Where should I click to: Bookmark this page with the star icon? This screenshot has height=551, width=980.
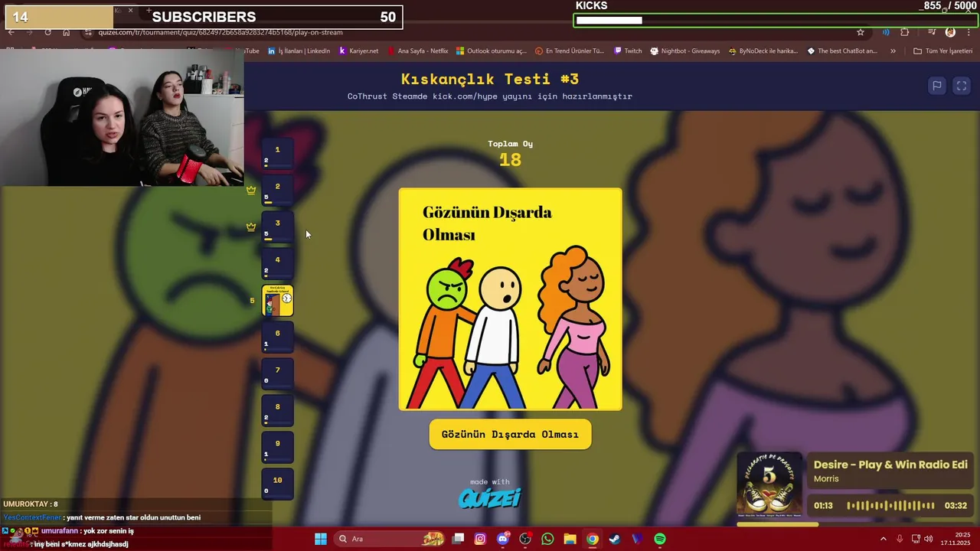tap(861, 32)
